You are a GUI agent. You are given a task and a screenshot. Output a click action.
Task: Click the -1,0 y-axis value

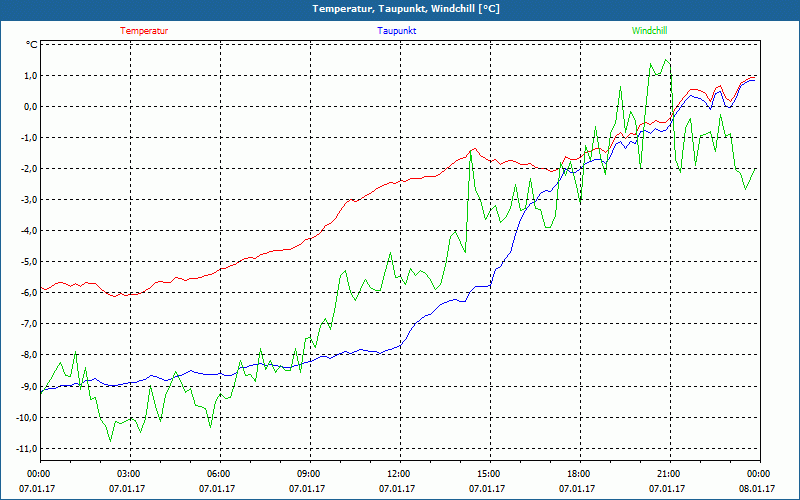click(x=29, y=138)
